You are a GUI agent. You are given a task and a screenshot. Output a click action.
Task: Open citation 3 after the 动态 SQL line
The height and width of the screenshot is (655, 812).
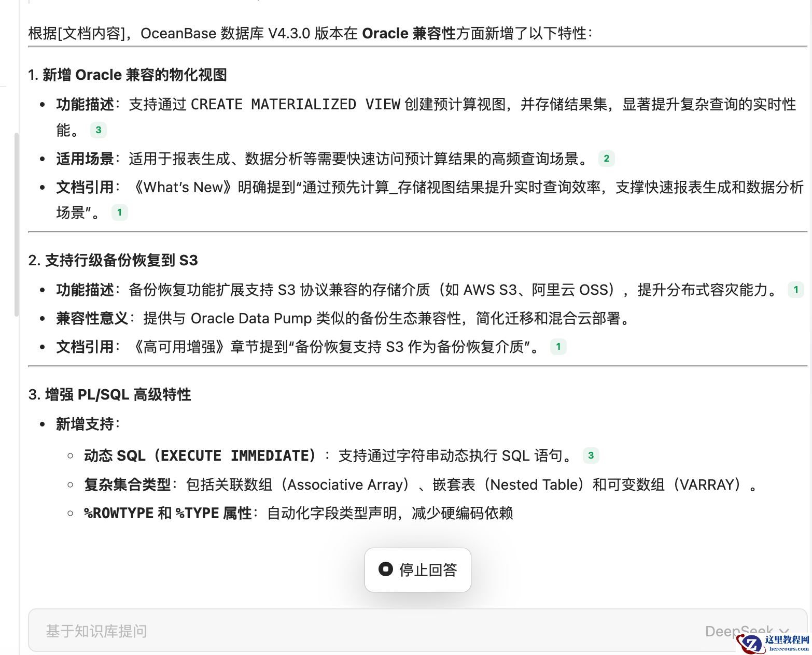(x=591, y=455)
